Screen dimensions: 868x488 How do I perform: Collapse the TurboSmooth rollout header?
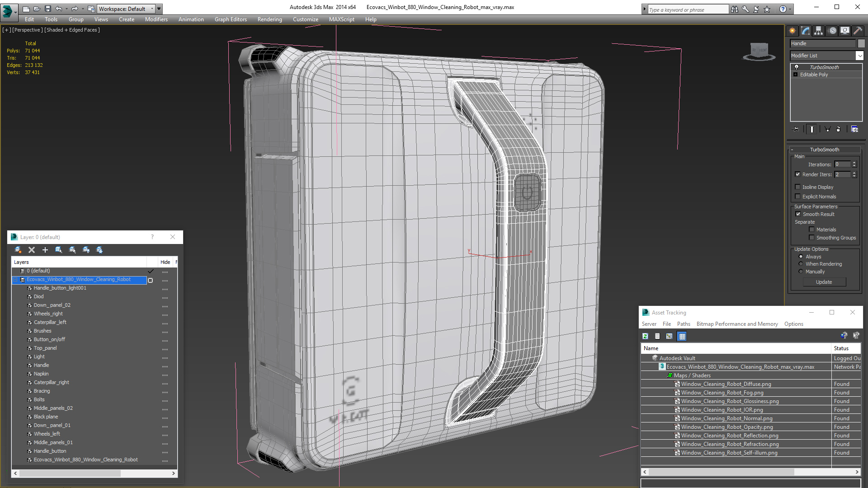point(824,150)
